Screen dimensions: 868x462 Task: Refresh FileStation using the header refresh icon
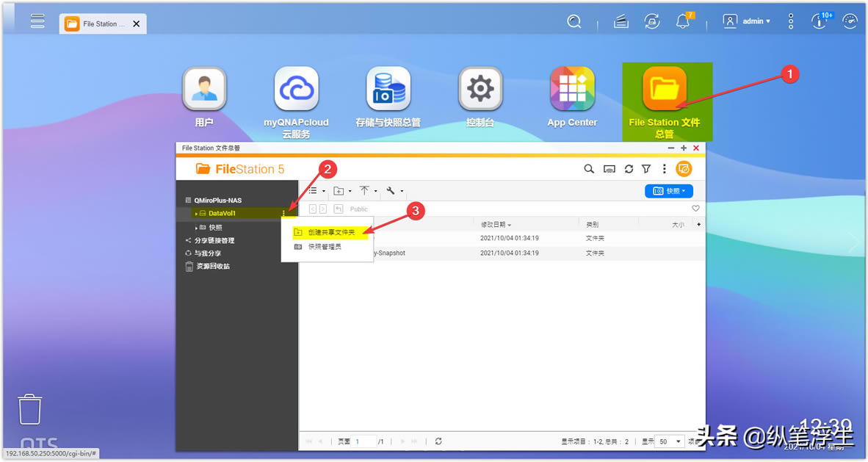coord(629,169)
